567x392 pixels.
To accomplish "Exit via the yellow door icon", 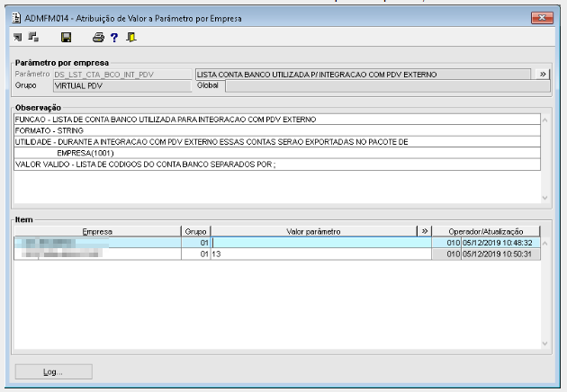I will pyautogui.click(x=130, y=37).
